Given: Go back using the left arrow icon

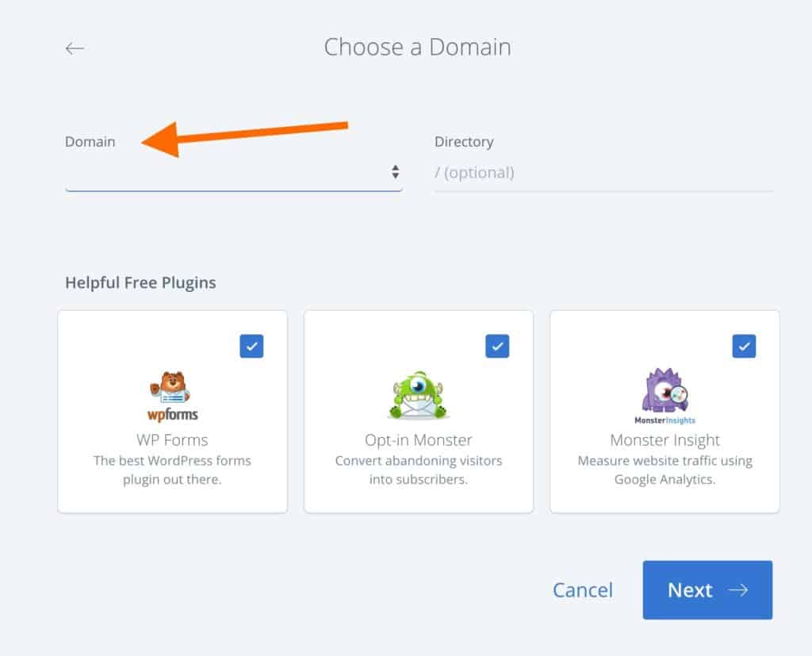Looking at the screenshot, I should pyautogui.click(x=75, y=48).
